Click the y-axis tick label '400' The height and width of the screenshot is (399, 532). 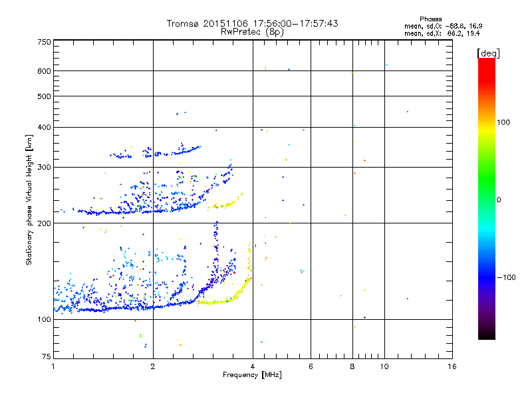point(44,128)
